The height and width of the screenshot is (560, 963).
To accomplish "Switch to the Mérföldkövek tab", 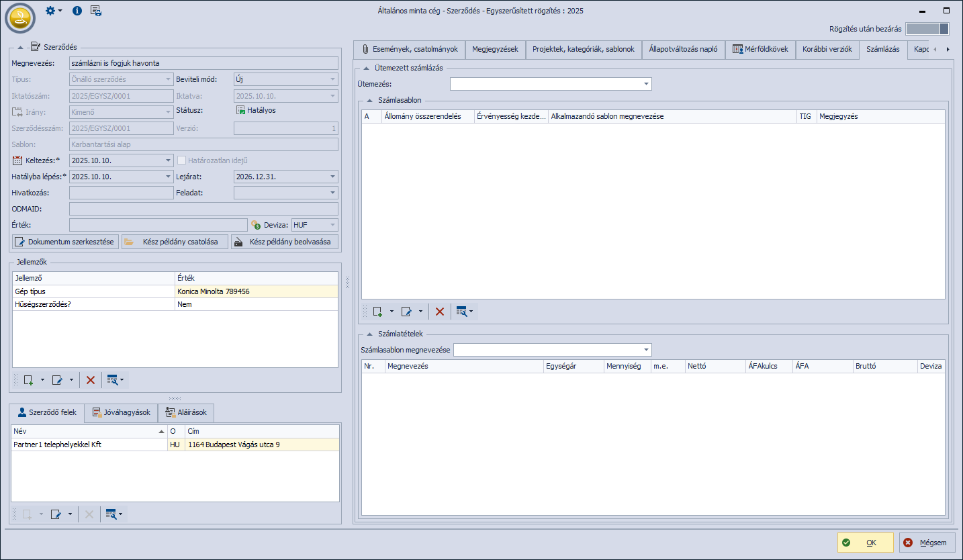I will click(x=760, y=49).
